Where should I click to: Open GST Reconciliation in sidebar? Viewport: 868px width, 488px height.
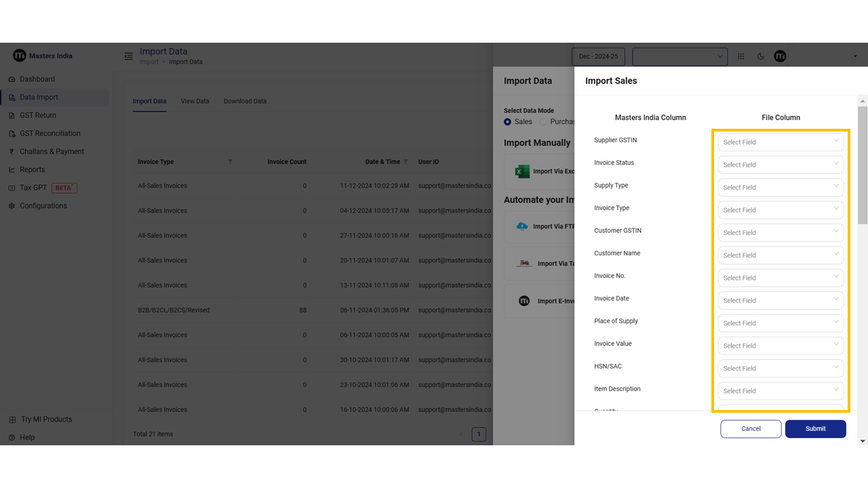[x=50, y=134]
